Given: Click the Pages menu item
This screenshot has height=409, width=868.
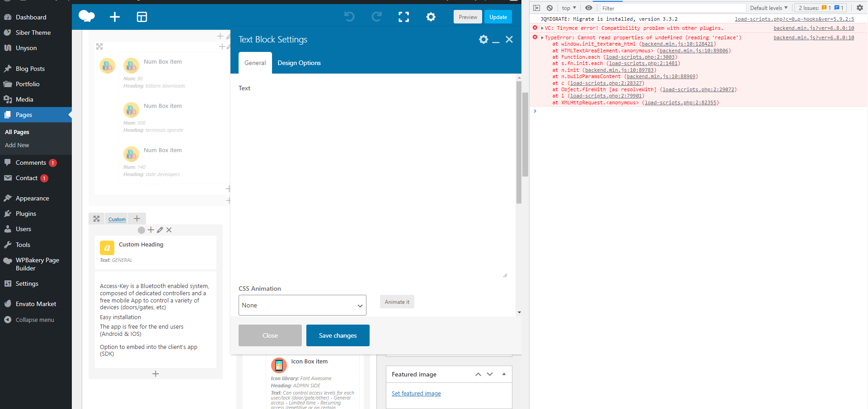Looking at the screenshot, I should pos(36,115).
